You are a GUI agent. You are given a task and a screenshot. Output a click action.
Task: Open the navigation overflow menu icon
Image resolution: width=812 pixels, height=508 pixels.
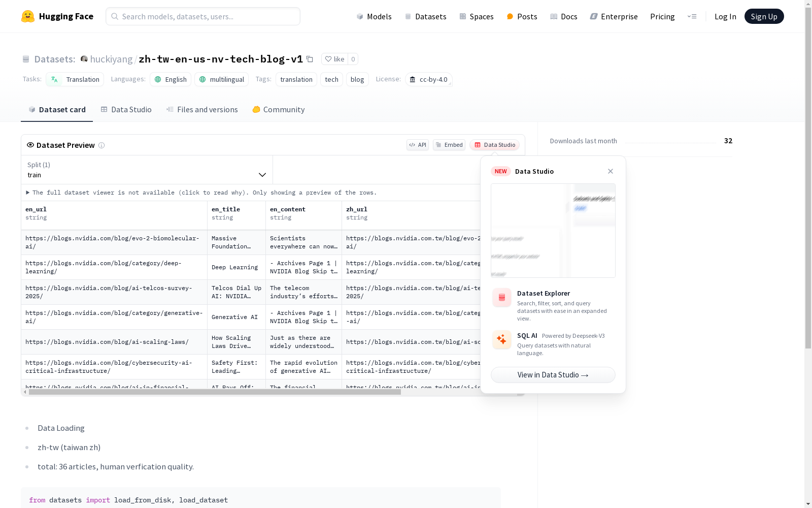(x=692, y=16)
